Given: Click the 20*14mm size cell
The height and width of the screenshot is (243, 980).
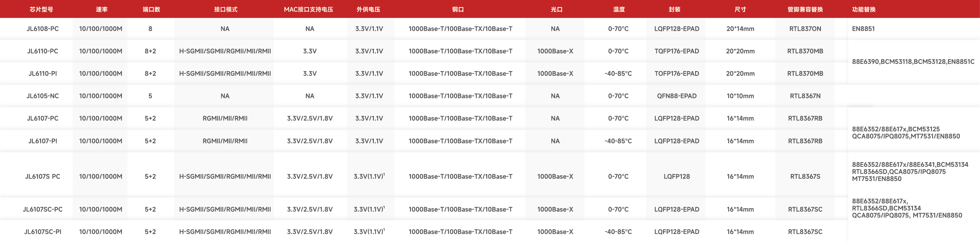Looking at the screenshot, I should [740, 29].
